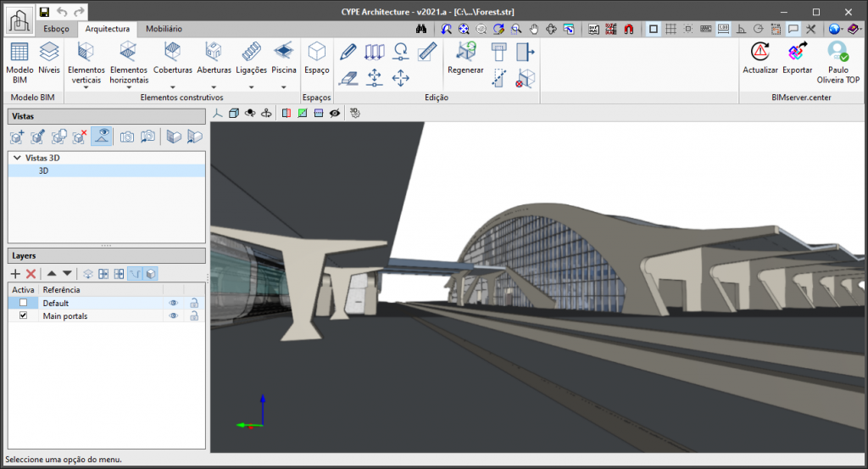This screenshot has height=469, width=868.
Task: Add a new layer with plus button
Action: (x=15, y=274)
